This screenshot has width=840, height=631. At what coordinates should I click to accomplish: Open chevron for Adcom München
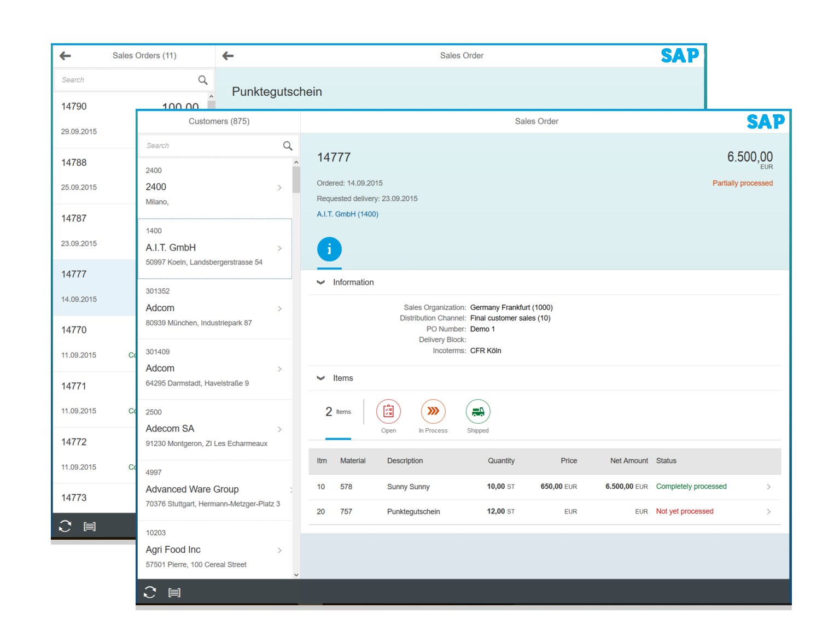(279, 308)
